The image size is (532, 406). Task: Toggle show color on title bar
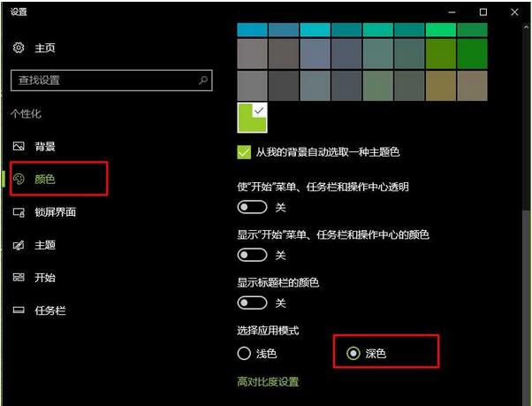(252, 303)
